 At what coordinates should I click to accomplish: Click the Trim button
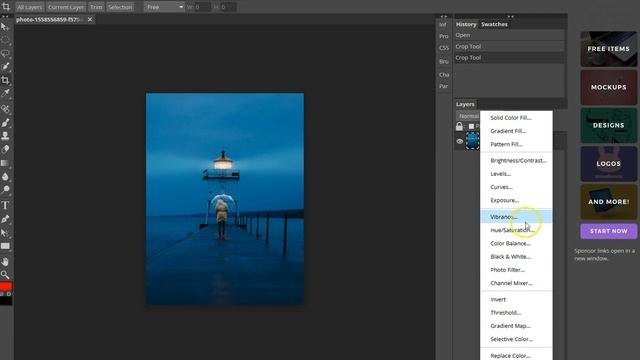pyautogui.click(x=96, y=7)
